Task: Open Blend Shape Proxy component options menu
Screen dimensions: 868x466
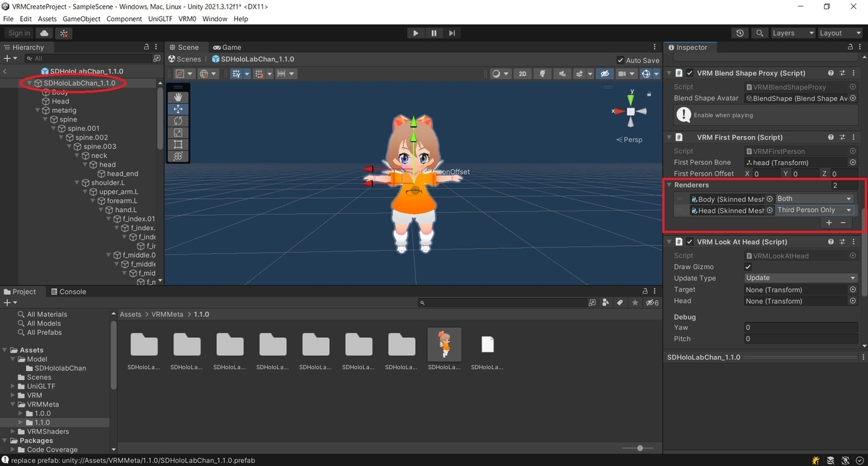Action: (x=854, y=73)
